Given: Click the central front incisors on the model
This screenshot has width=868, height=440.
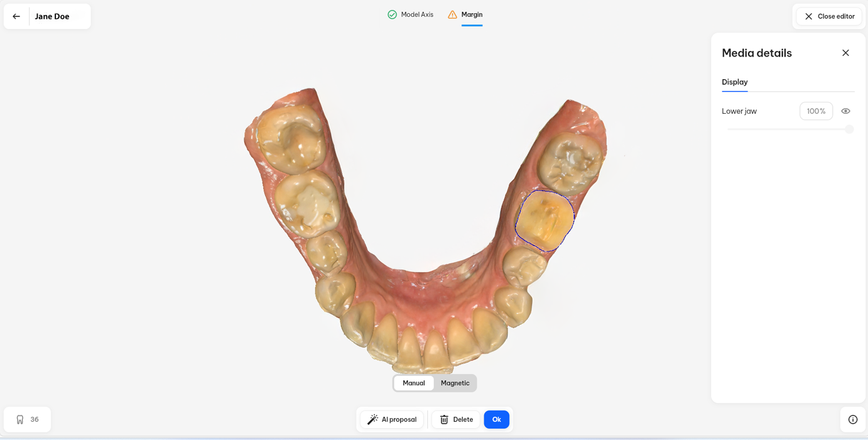Looking at the screenshot, I should tap(421, 346).
